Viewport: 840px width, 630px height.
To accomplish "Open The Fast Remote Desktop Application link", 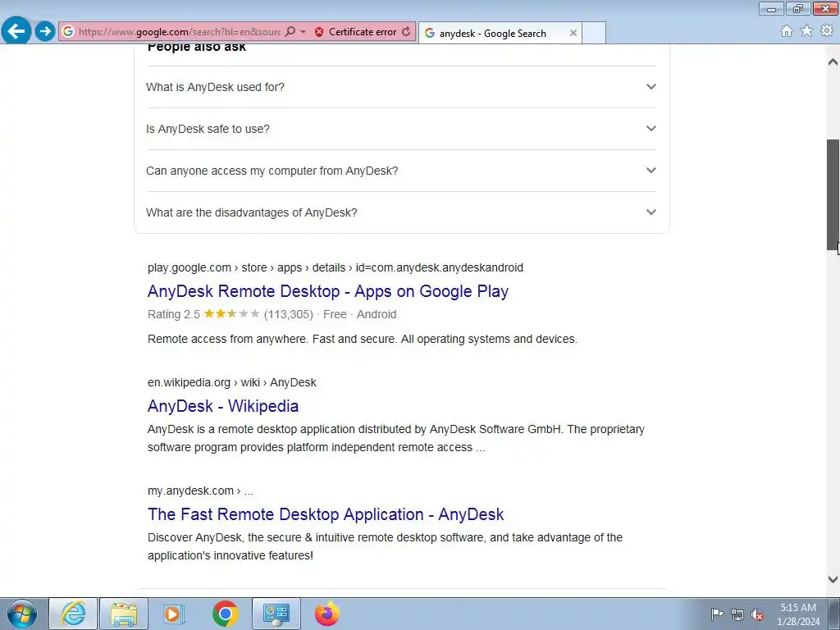I will click(326, 514).
